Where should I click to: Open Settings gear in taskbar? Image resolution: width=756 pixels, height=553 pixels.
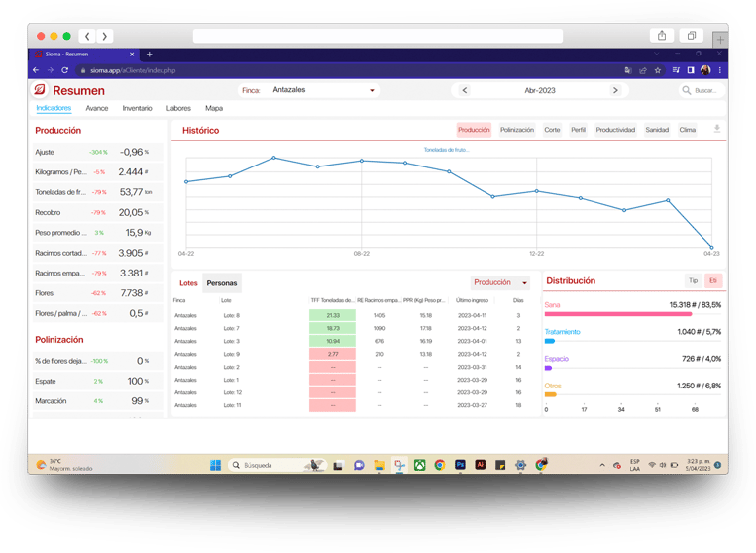point(520,465)
